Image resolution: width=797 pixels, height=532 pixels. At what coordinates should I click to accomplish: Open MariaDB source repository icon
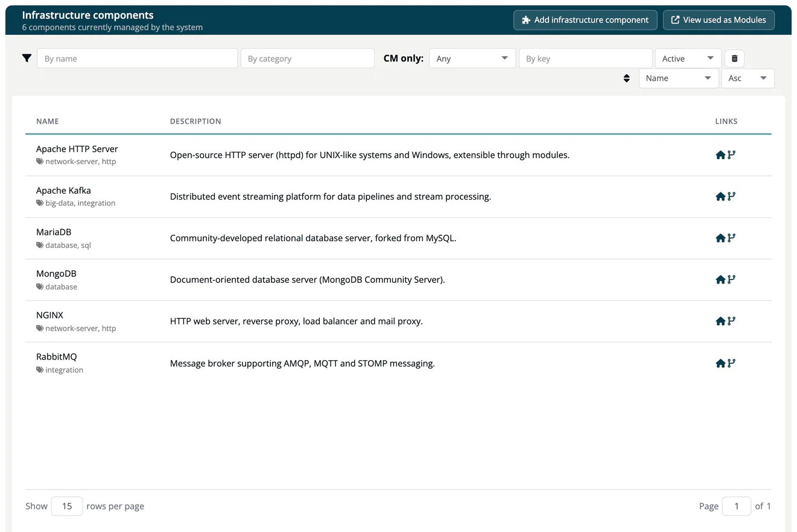pyautogui.click(x=731, y=238)
